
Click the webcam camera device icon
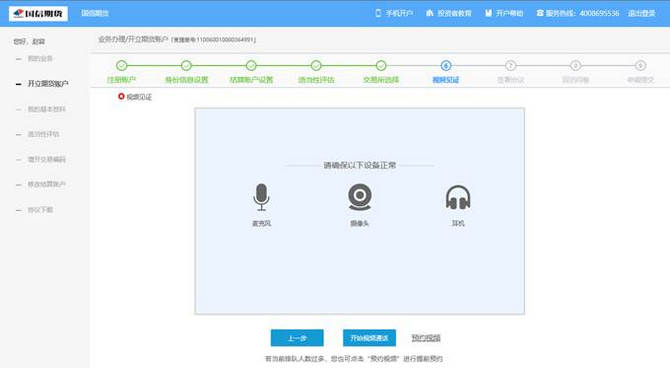click(359, 197)
